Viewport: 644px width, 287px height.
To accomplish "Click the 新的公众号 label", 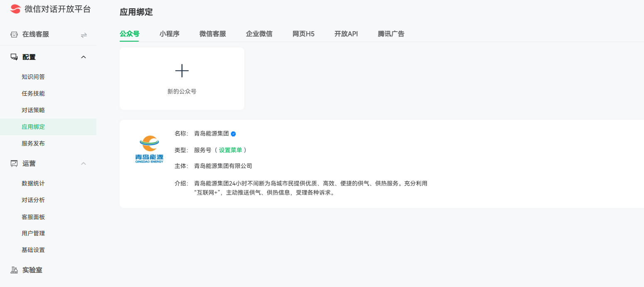I will (182, 92).
